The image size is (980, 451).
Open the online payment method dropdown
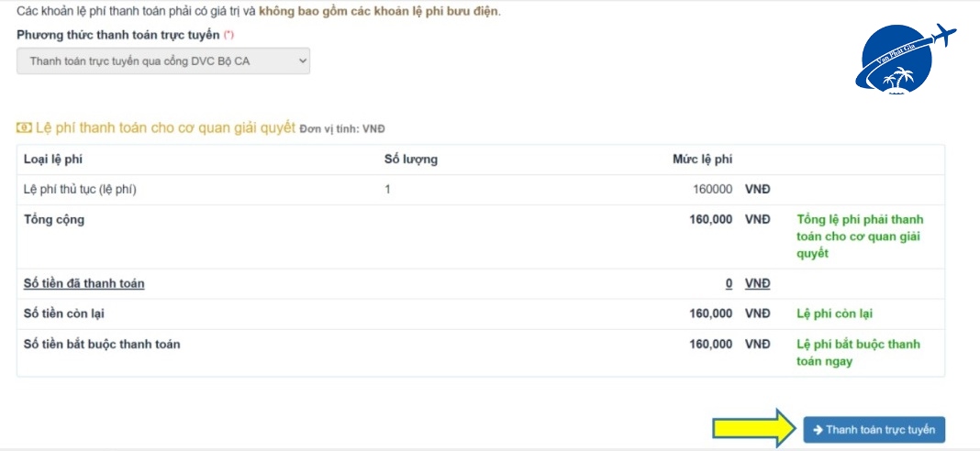(x=163, y=61)
